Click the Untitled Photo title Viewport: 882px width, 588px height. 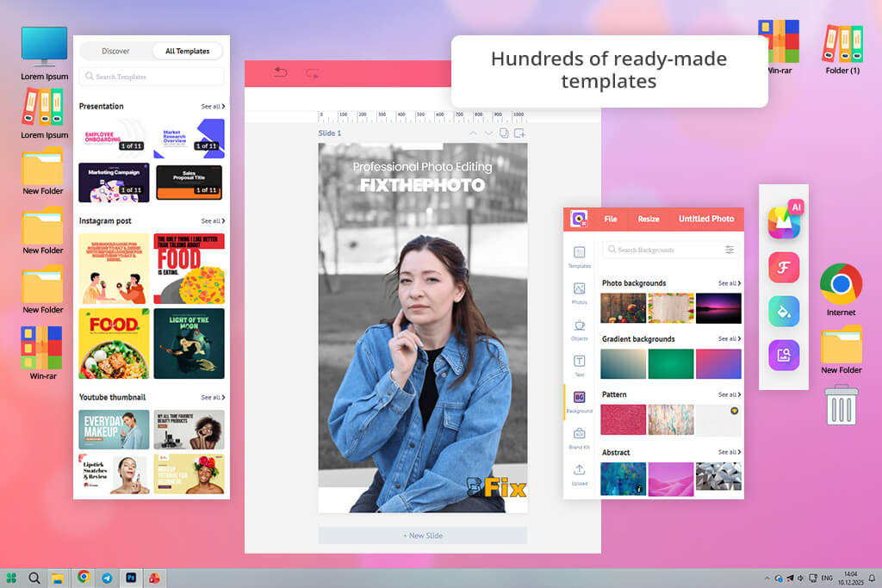[706, 219]
